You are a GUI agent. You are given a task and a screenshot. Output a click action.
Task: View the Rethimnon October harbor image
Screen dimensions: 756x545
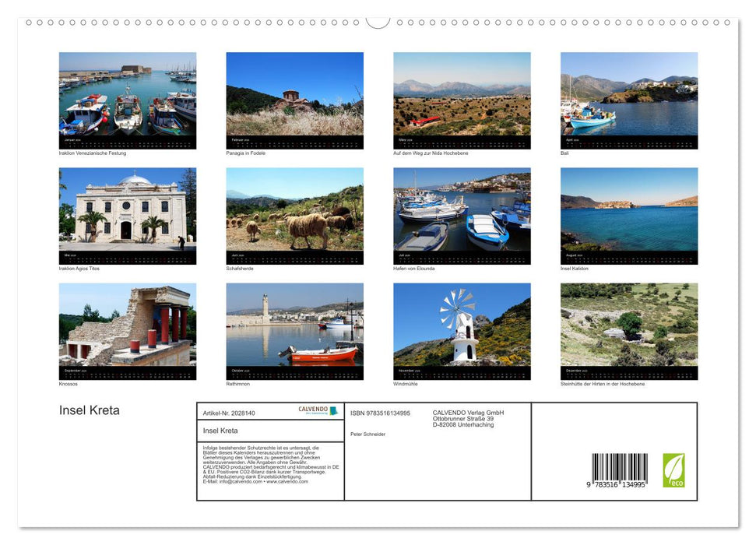pos(294,330)
